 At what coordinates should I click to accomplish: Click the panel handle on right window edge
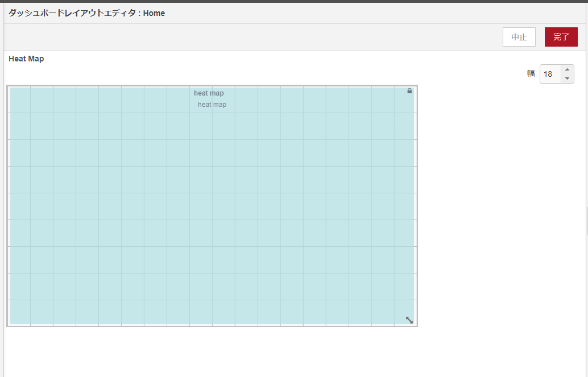586,222
